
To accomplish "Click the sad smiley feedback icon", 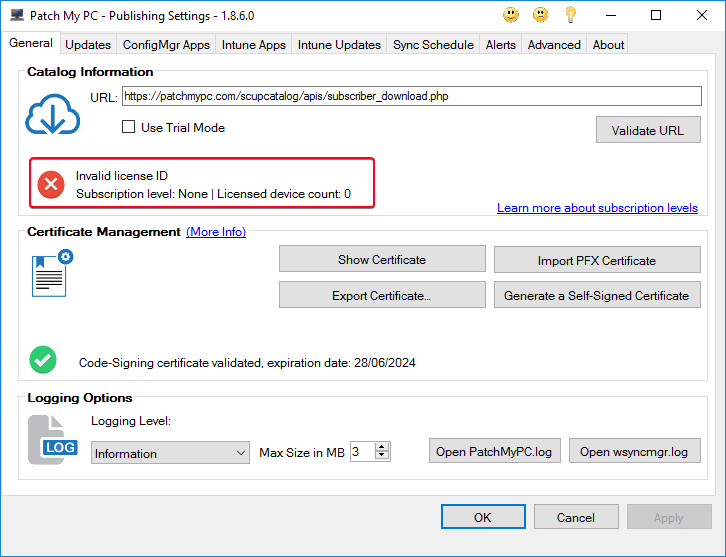I will (540, 15).
